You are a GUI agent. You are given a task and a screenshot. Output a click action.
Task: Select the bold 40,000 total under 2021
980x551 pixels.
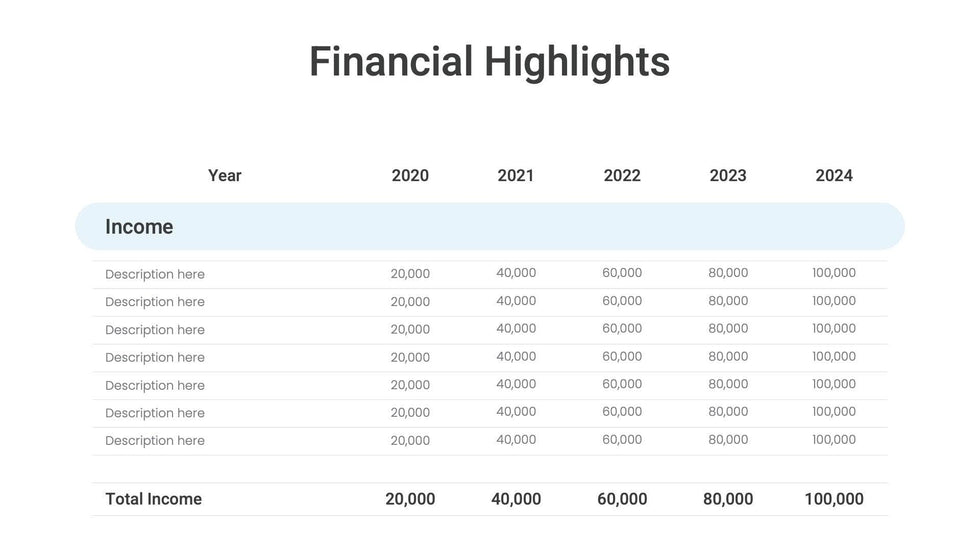coord(516,499)
